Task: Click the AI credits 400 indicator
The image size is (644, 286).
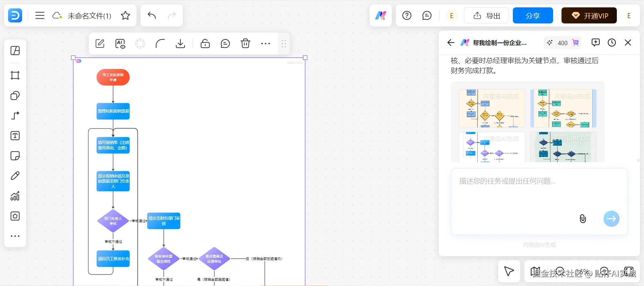Action: pyautogui.click(x=563, y=43)
